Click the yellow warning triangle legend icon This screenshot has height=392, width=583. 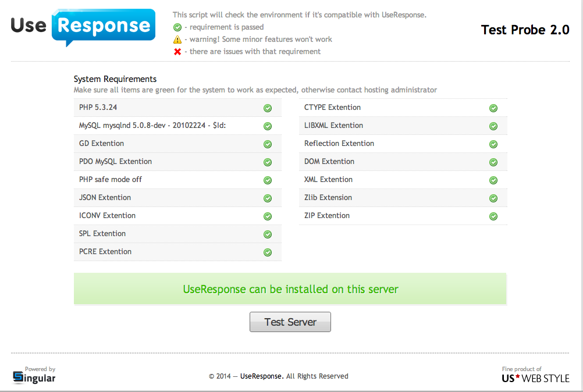tap(177, 40)
